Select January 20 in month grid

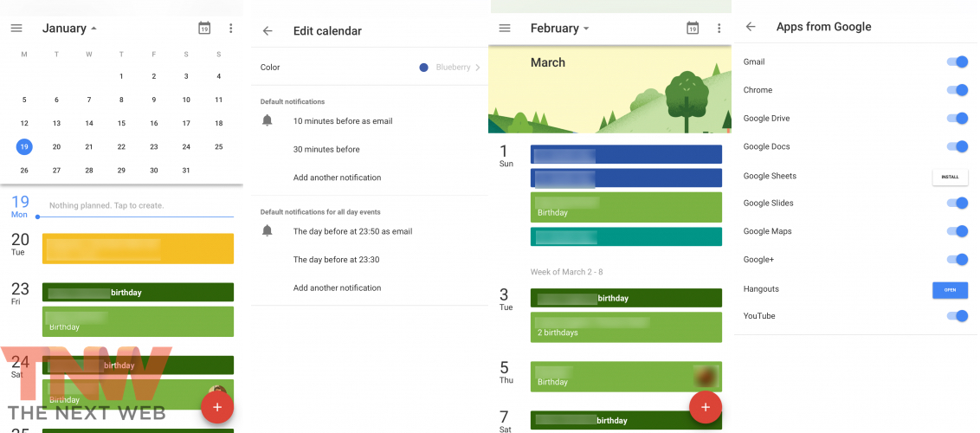tap(56, 147)
